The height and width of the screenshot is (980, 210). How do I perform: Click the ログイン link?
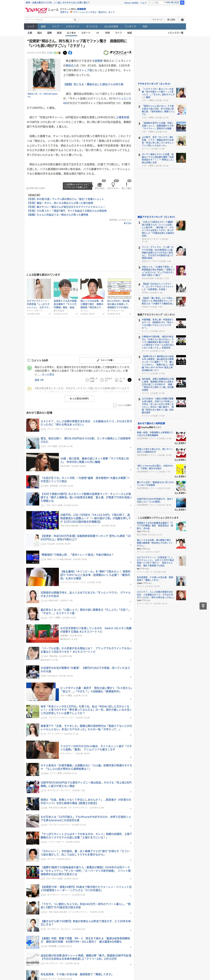click(x=64, y=12)
